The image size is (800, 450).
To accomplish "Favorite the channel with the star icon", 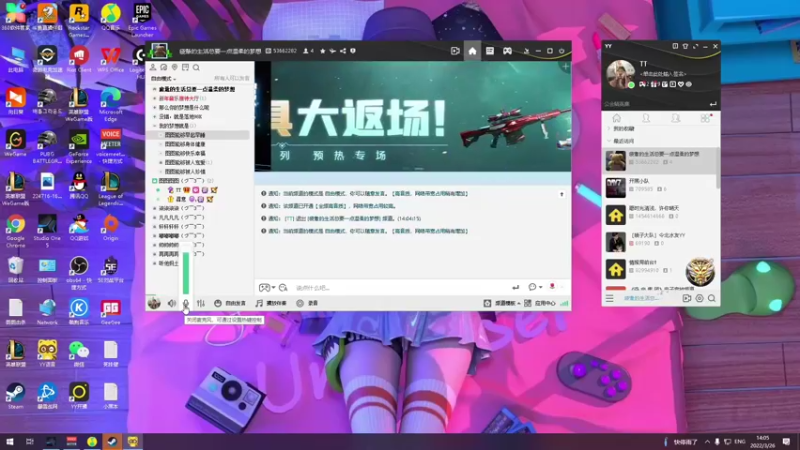I will [322, 51].
